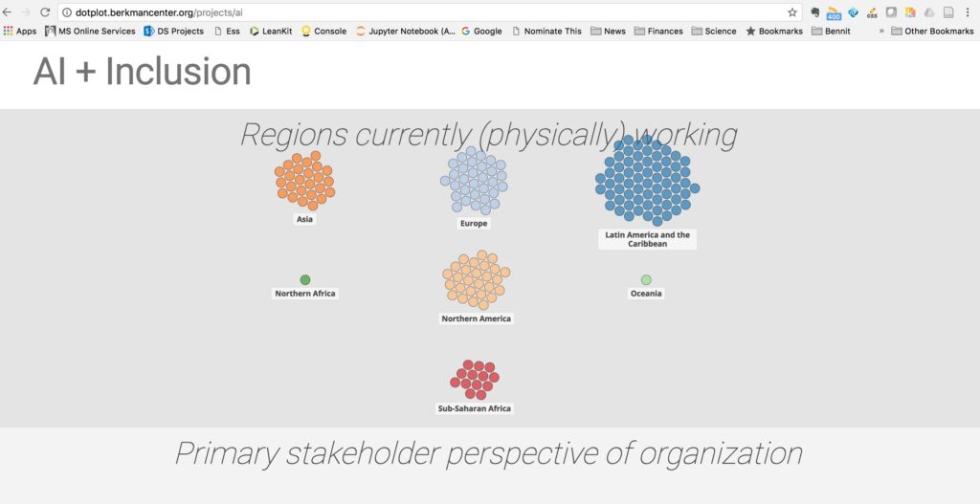Expand the hidden bookmarks chevron
The image size is (980, 504).
click(x=881, y=32)
